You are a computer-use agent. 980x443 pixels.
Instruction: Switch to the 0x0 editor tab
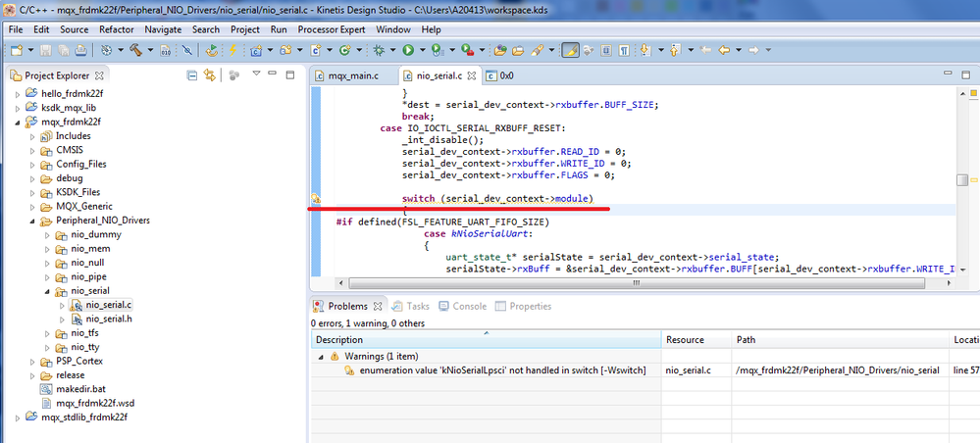pyautogui.click(x=500, y=76)
